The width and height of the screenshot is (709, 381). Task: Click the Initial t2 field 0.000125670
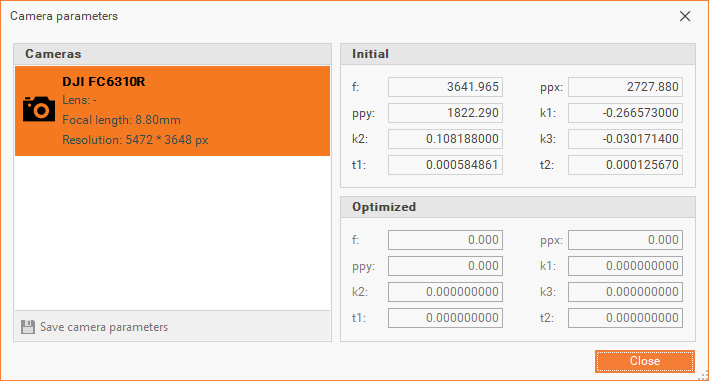click(625, 165)
